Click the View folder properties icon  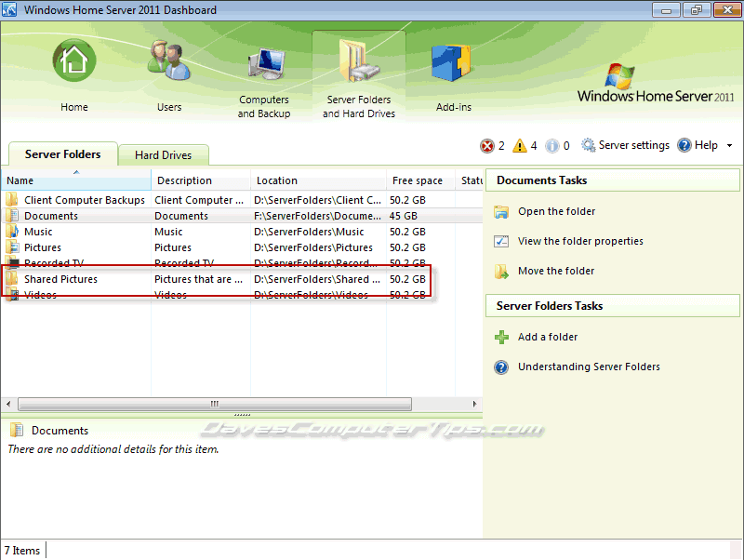[x=501, y=242]
